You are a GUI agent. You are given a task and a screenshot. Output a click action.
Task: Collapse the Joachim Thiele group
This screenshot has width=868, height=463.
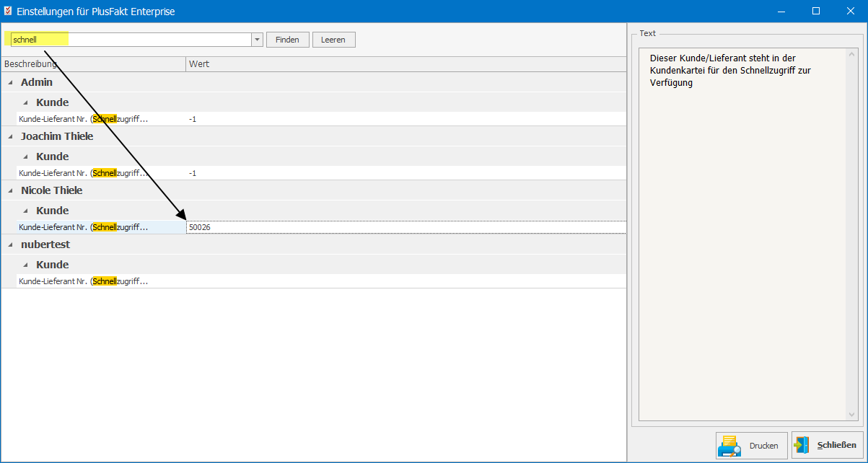pos(11,136)
